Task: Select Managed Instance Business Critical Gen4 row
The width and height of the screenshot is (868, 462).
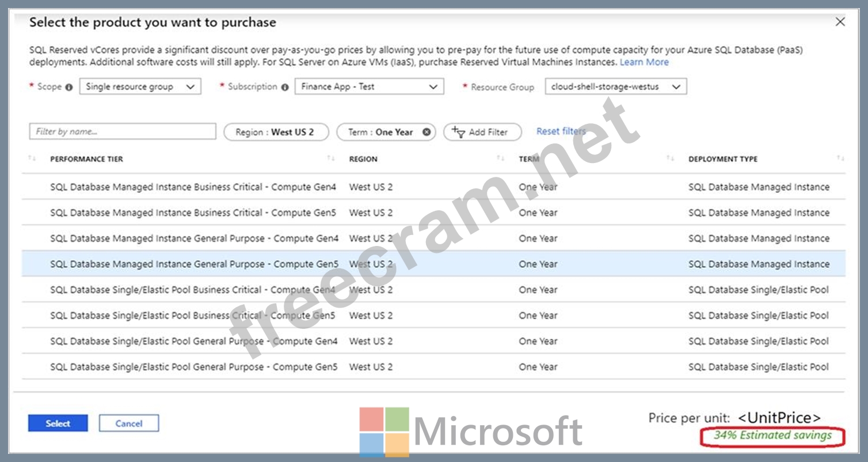Action: point(193,187)
